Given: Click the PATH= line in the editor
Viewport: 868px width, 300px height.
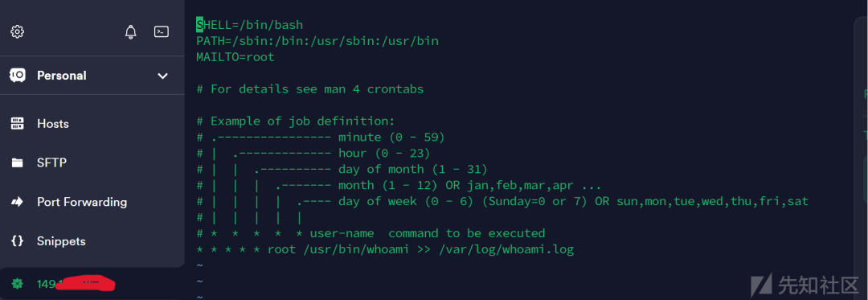Looking at the screenshot, I should [x=317, y=41].
